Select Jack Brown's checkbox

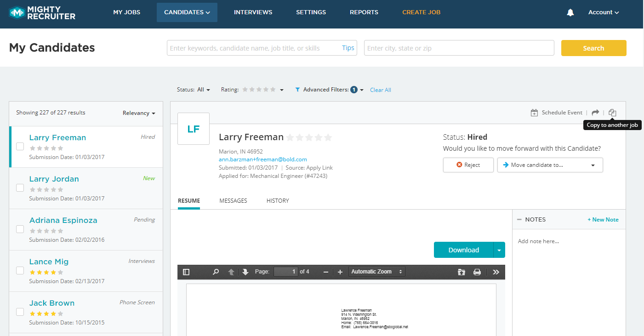20,312
